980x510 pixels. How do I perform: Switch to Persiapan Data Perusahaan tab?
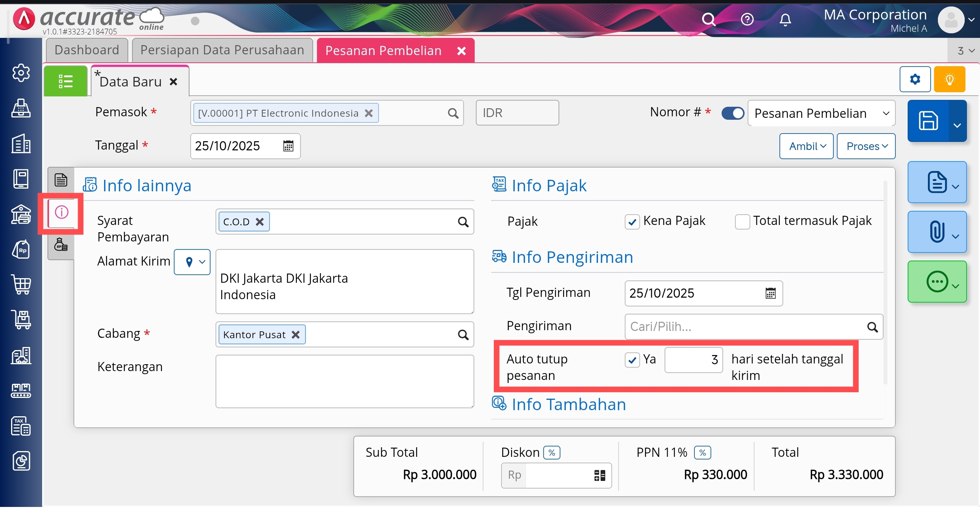tap(222, 50)
